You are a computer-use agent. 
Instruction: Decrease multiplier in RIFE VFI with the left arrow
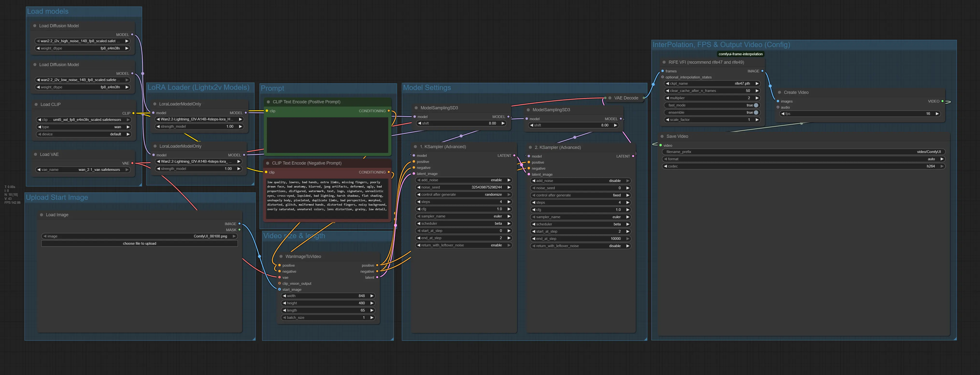click(x=667, y=98)
